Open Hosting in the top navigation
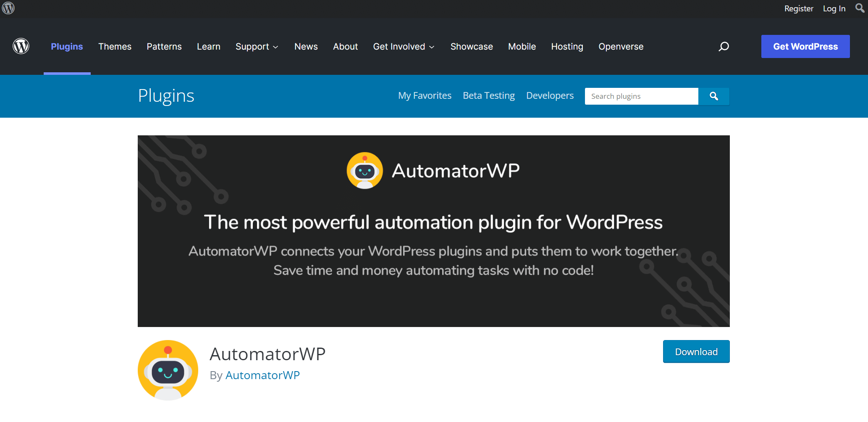The image size is (868, 422). [567, 46]
